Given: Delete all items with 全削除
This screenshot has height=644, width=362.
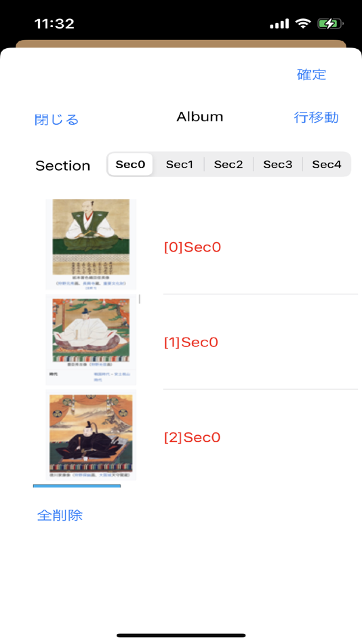Looking at the screenshot, I should click(60, 515).
